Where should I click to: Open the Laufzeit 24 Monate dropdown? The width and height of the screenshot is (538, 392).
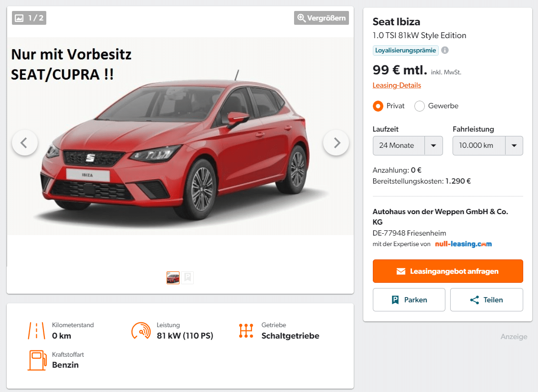[408, 145]
